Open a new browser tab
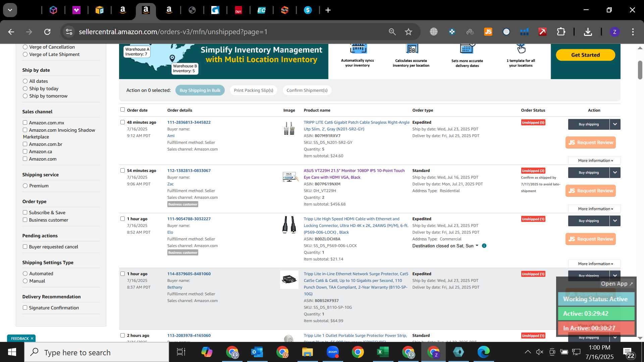The image size is (644, 362). [328, 10]
